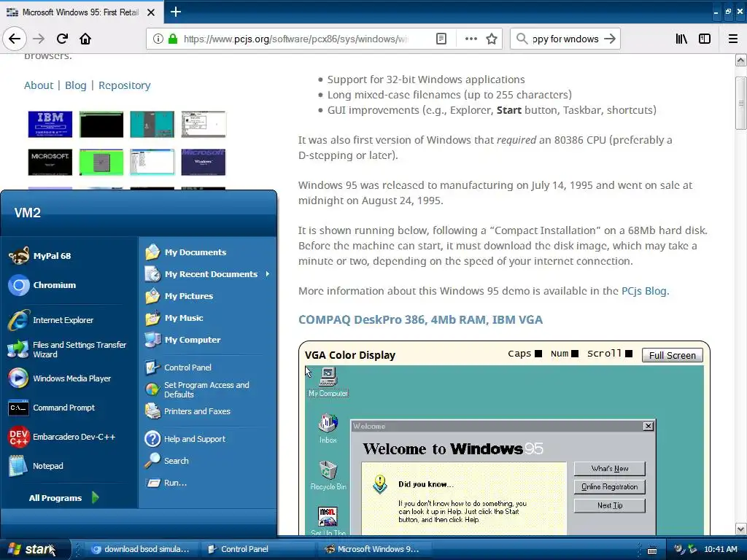Open emulated Recycle Bin icon
The width and height of the screenshot is (747, 560).
coord(328,475)
